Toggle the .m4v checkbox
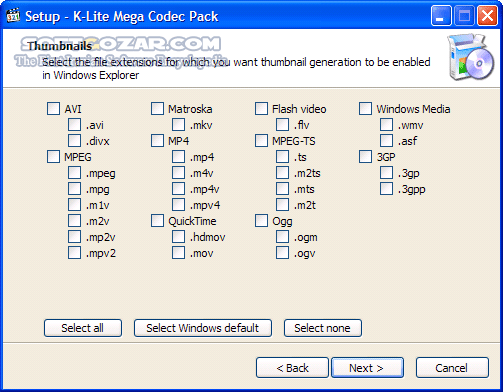 (x=178, y=173)
